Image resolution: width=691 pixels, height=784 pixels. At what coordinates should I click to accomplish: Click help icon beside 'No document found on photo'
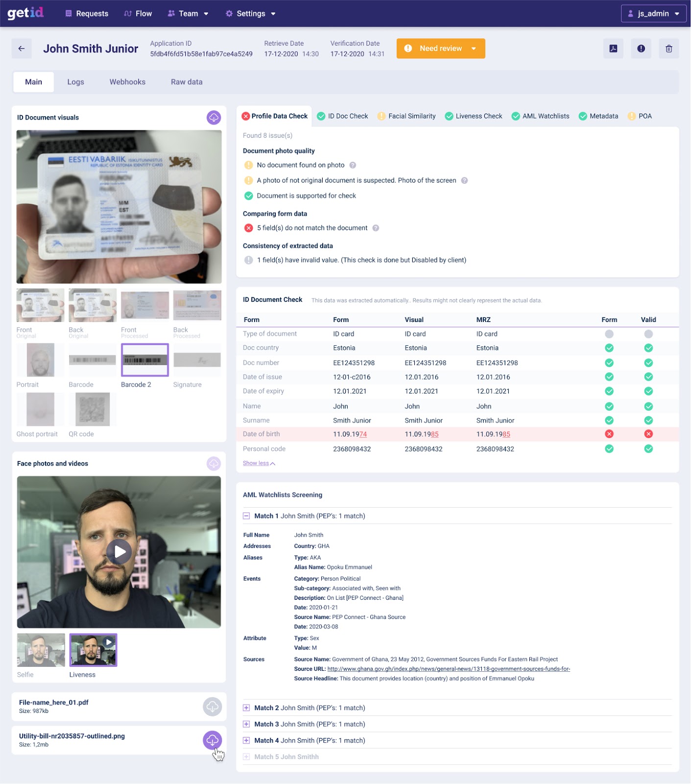[x=353, y=165]
